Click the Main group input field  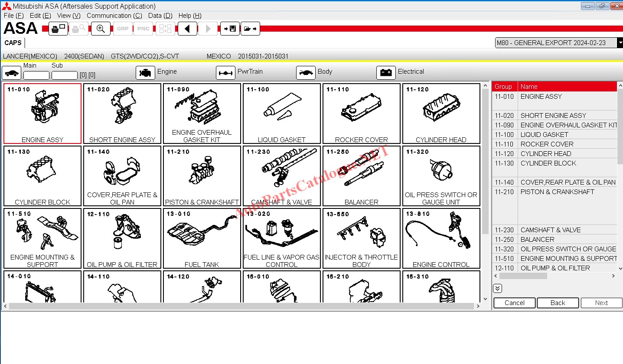pyautogui.click(x=36, y=75)
